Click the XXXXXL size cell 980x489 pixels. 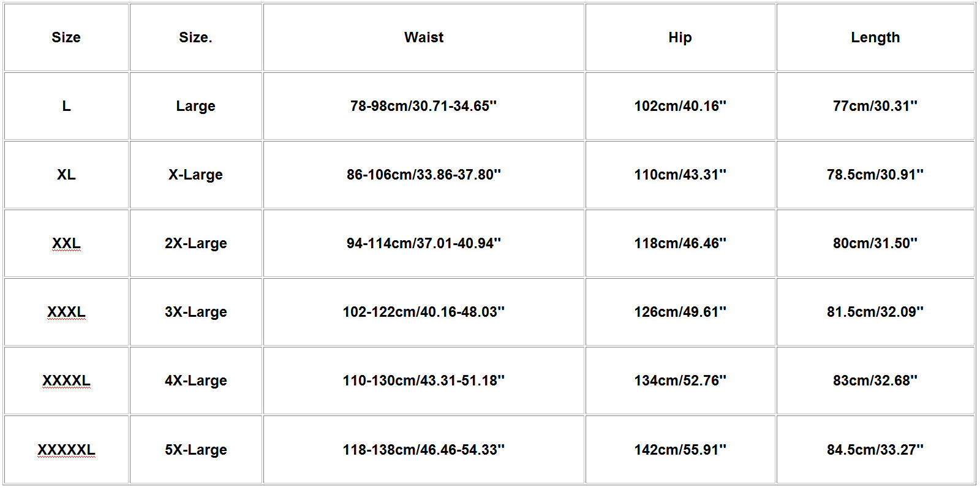point(66,450)
